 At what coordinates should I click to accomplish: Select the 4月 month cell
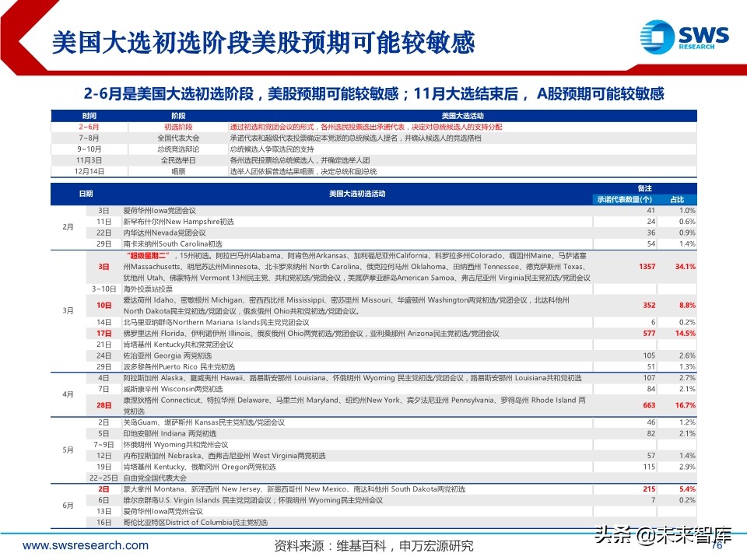pos(68,394)
